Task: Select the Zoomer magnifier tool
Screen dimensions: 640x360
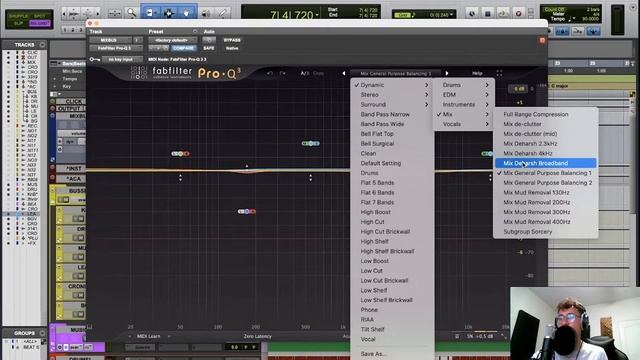Action: coord(131,13)
